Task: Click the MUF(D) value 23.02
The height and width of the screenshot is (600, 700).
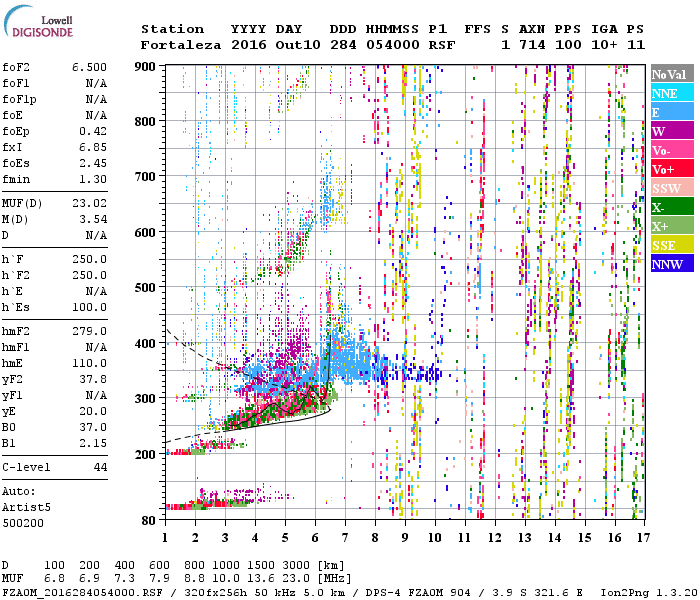Action: coord(89,204)
